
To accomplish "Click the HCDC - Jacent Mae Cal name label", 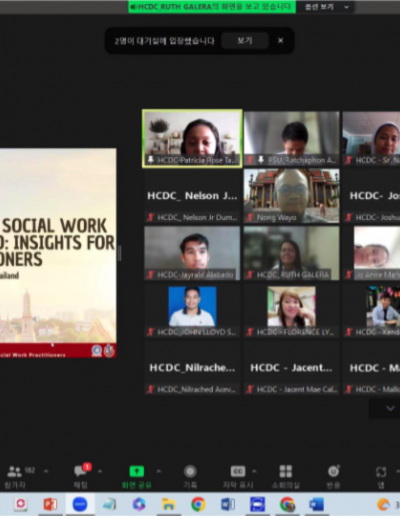I will pos(297,389).
